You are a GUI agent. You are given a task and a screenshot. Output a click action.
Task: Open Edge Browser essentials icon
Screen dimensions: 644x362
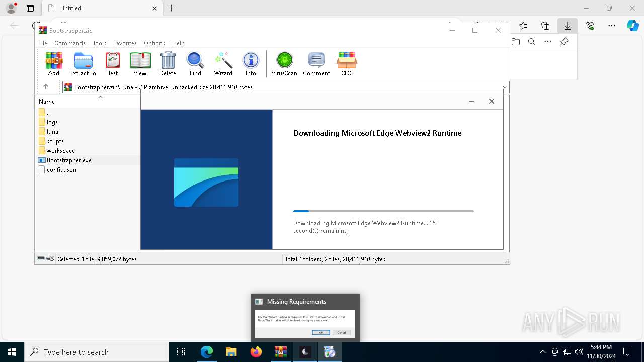pos(590,26)
